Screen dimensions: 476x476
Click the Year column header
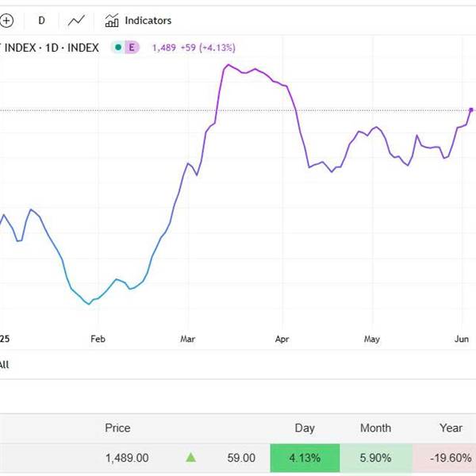(451, 428)
